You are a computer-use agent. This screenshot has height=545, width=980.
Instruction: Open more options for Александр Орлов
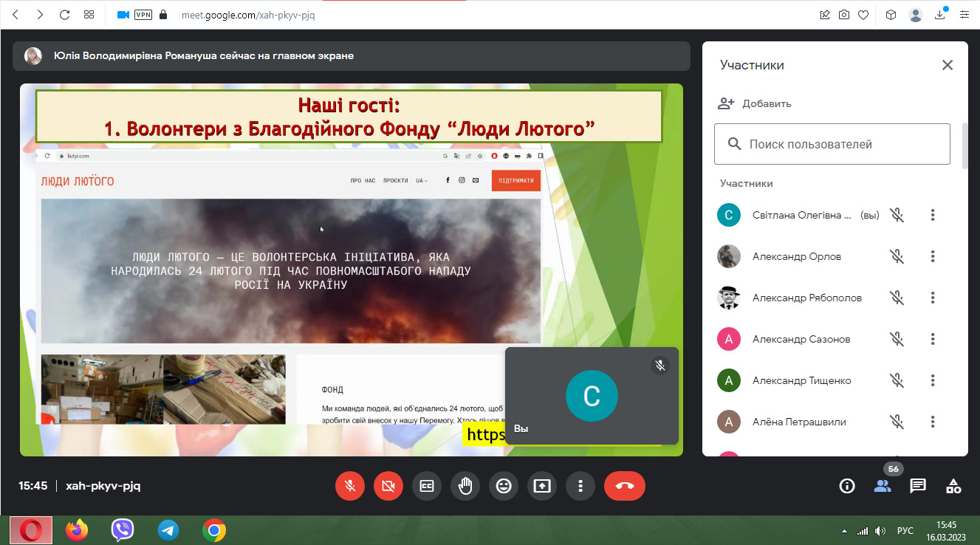[933, 256]
